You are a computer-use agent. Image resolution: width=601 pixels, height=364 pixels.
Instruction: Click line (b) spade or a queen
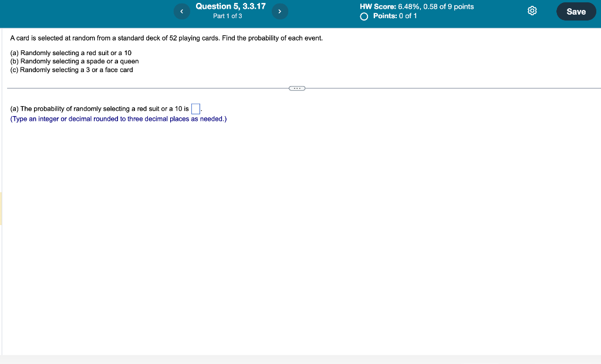(75, 61)
